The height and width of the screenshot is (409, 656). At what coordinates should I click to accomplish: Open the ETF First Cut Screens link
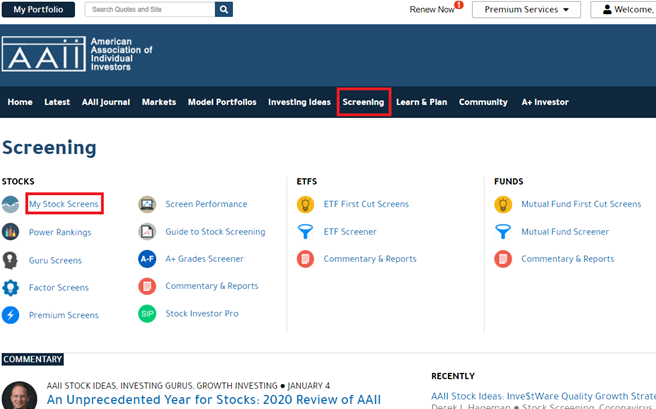pos(366,204)
